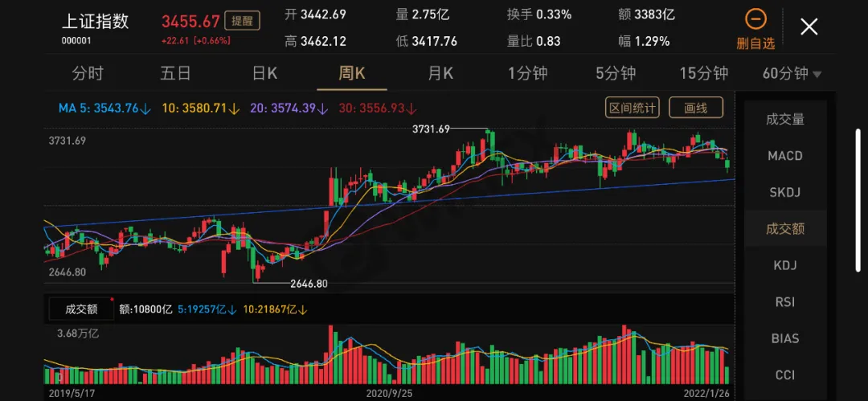Switch to 分时 intraday tab

tap(88, 74)
